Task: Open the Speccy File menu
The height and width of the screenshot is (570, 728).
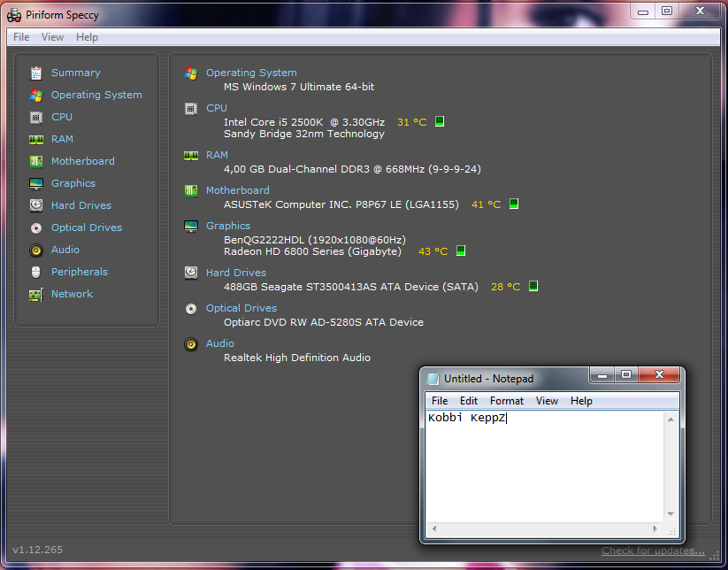Action: tap(21, 37)
